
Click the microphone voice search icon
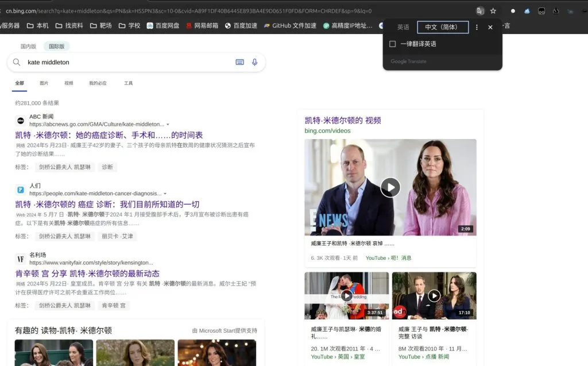254,62
